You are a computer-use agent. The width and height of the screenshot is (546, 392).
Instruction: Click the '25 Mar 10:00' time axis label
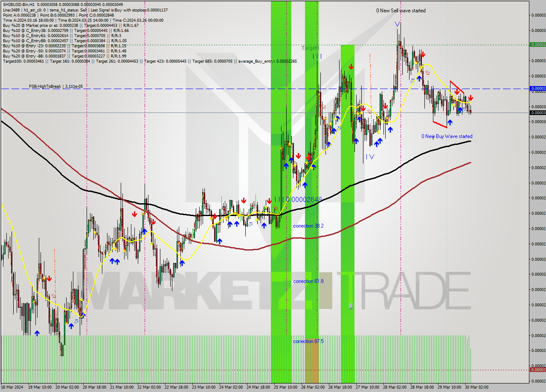coord(285,387)
